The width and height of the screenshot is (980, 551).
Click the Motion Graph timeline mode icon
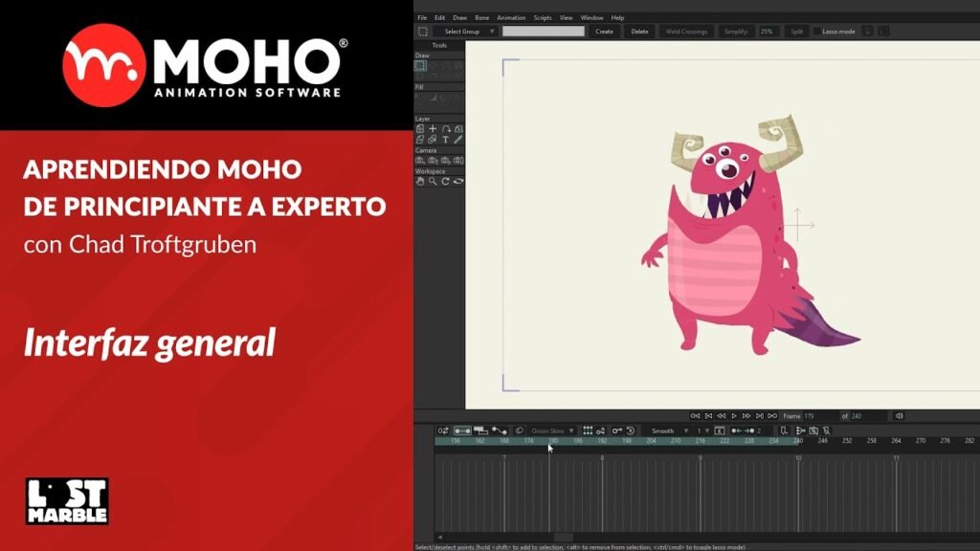click(x=500, y=430)
